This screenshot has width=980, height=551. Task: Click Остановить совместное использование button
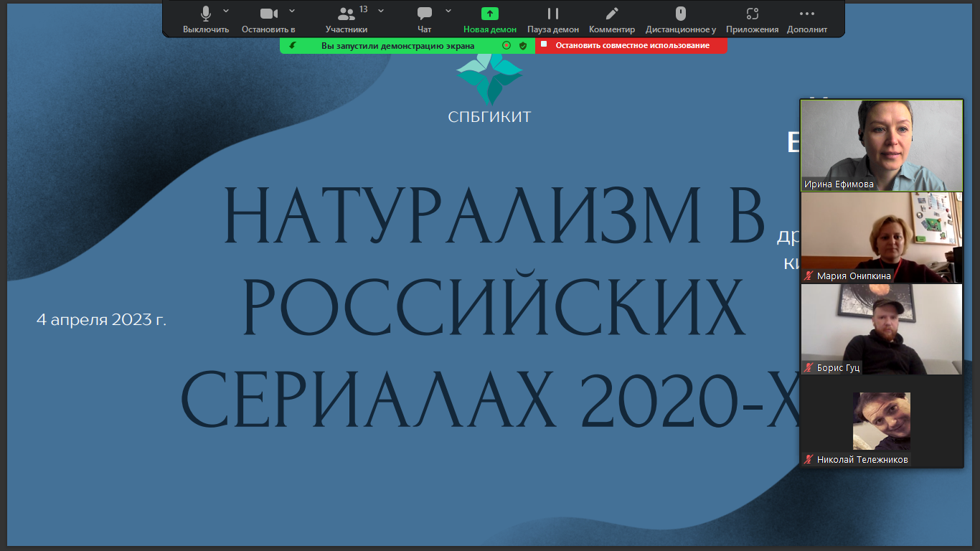[631, 45]
